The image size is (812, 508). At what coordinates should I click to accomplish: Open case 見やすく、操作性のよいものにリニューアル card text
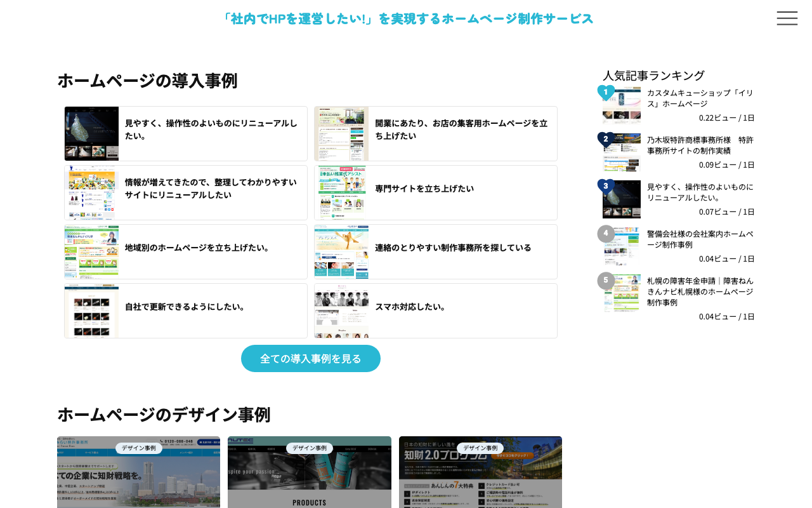[211, 130]
